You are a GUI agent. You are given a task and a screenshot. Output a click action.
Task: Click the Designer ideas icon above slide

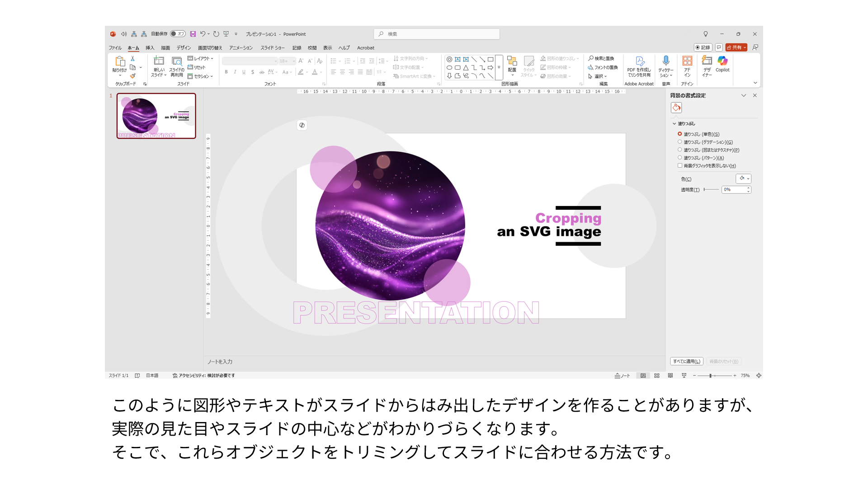click(x=302, y=125)
